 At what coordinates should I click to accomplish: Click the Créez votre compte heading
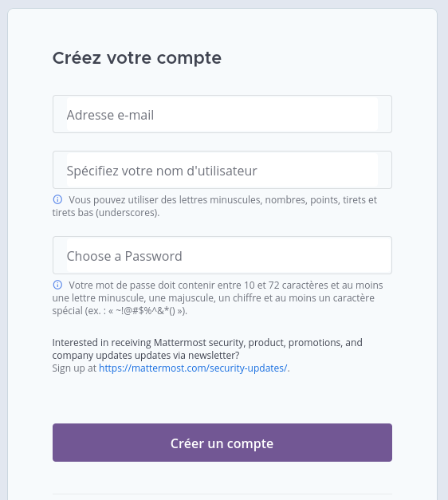pos(137,58)
